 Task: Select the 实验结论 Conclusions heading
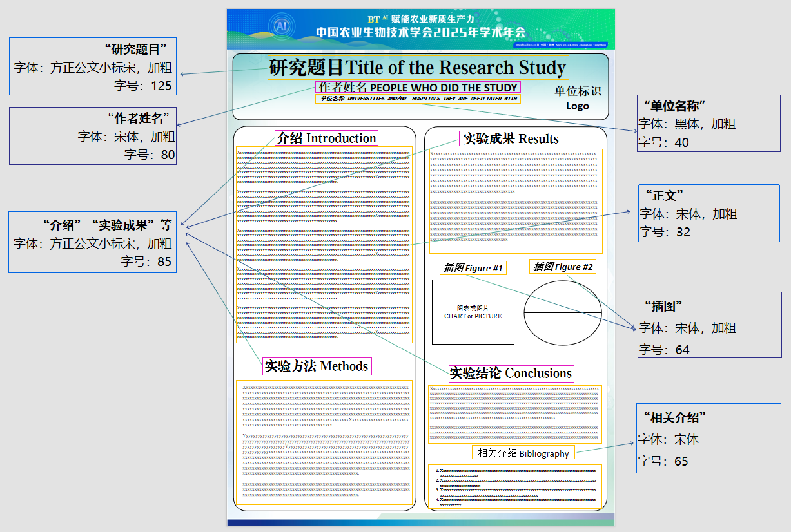(510, 374)
